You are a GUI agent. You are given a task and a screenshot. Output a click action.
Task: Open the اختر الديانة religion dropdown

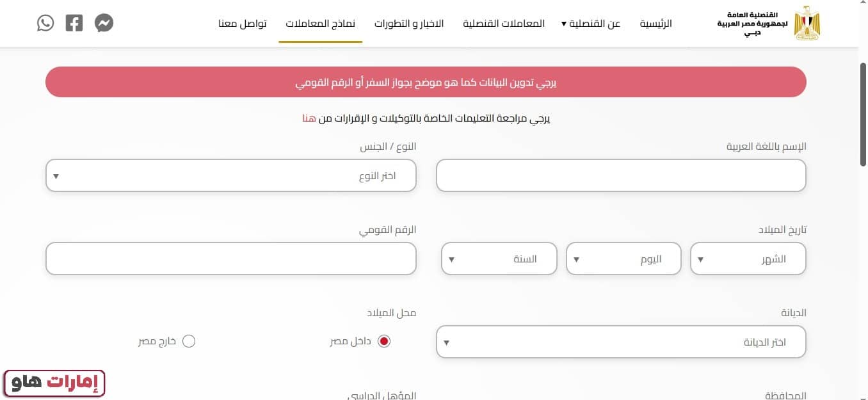click(620, 342)
